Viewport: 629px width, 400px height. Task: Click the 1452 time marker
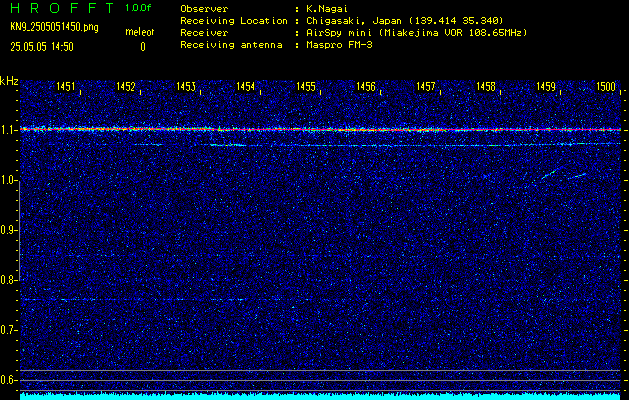coord(126,87)
